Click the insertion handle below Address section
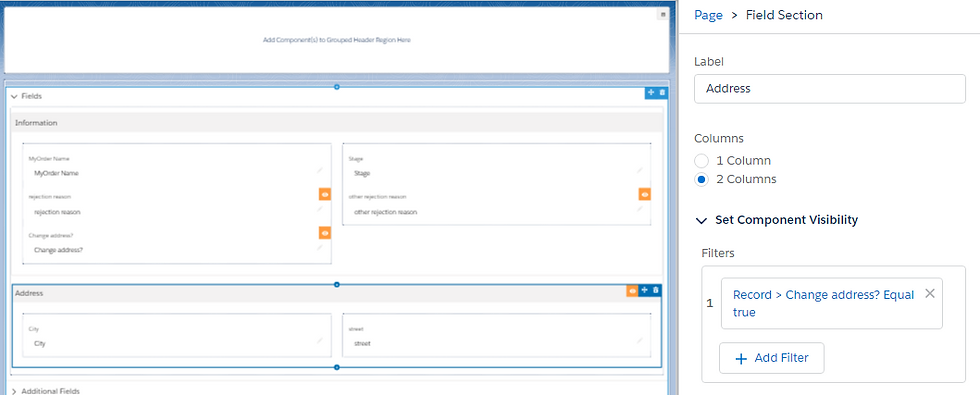This screenshot has height=395, width=980. click(337, 368)
